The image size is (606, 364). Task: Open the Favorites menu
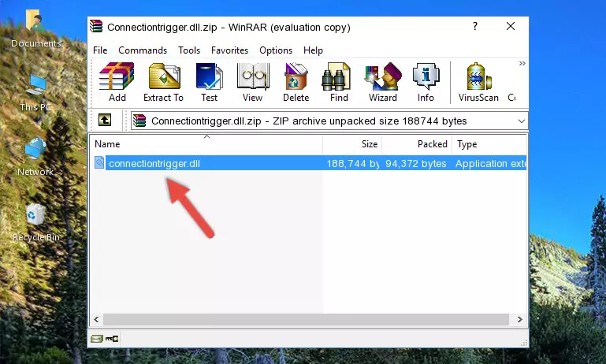(x=229, y=50)
